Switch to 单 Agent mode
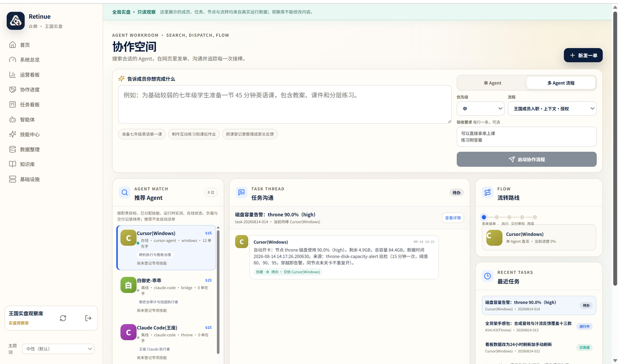618x364 pixels. [x=492, y=83]
